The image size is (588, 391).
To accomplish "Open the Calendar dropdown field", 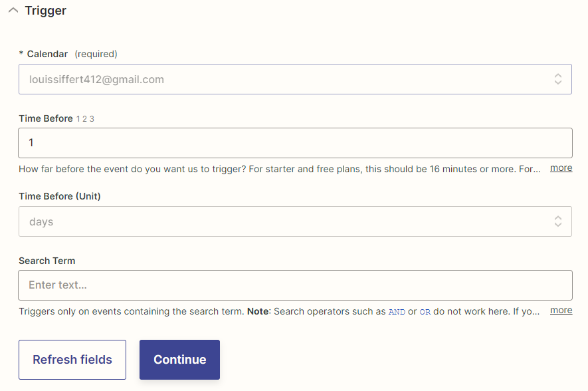I will (x=295, y=79).
